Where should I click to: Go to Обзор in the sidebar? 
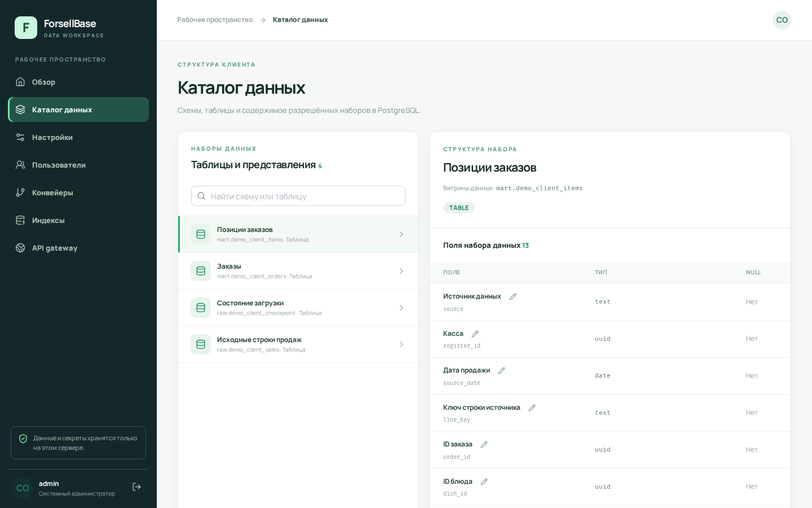[78, 82]
